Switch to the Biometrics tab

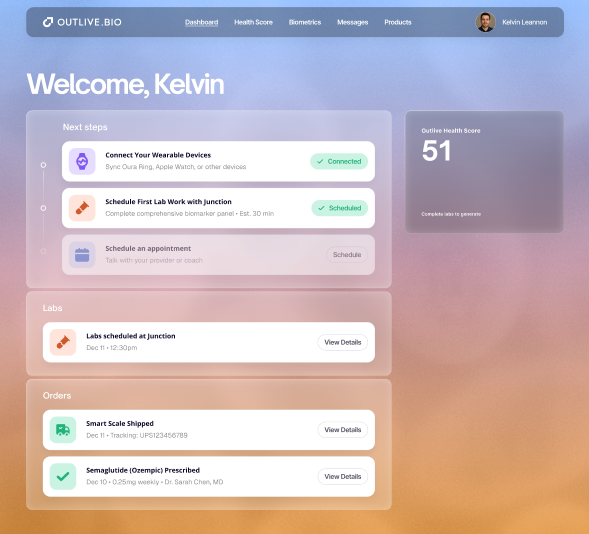(305, 22)
